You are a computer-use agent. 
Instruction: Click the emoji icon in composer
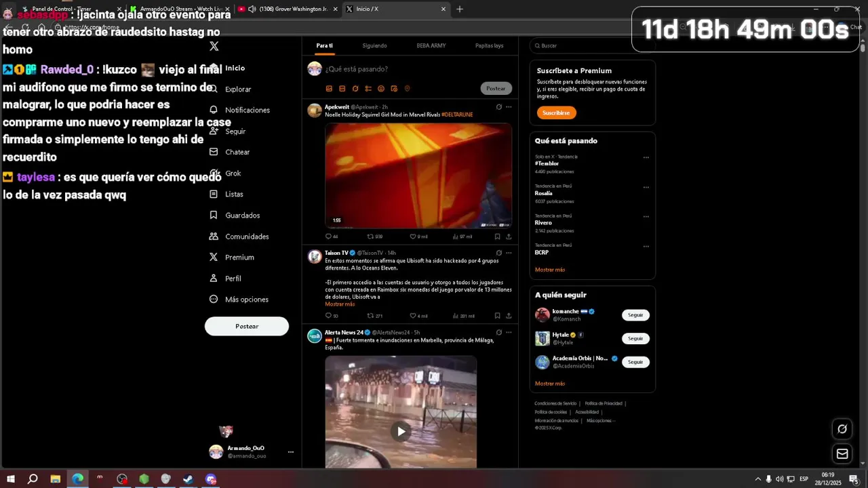pyautogui.click(x=381, y=89)
